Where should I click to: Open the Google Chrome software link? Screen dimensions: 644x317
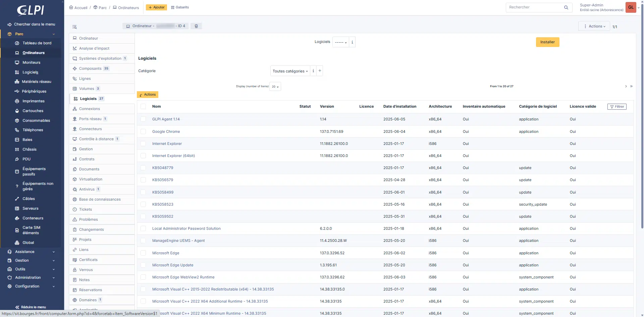click(x=166, y=131)
